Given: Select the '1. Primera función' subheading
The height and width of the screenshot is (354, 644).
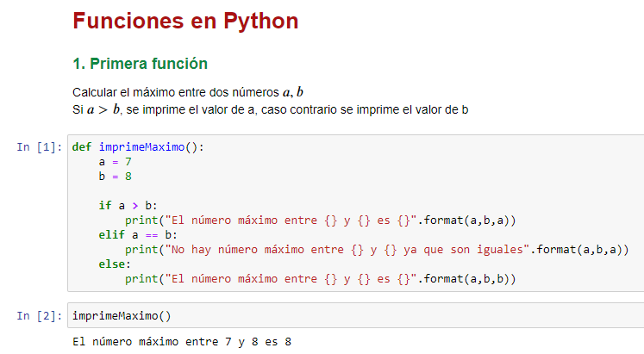Looking at the screenshot, I should (140, 64).
